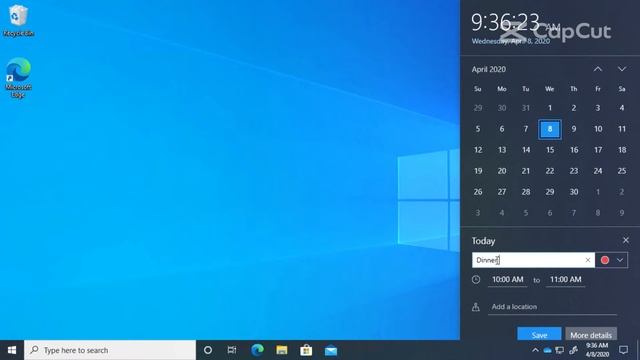Image resolution: width=640 pixels, height=360 pixels.
Task: Select April 26 in the calendar
Action: click(478, 192)
